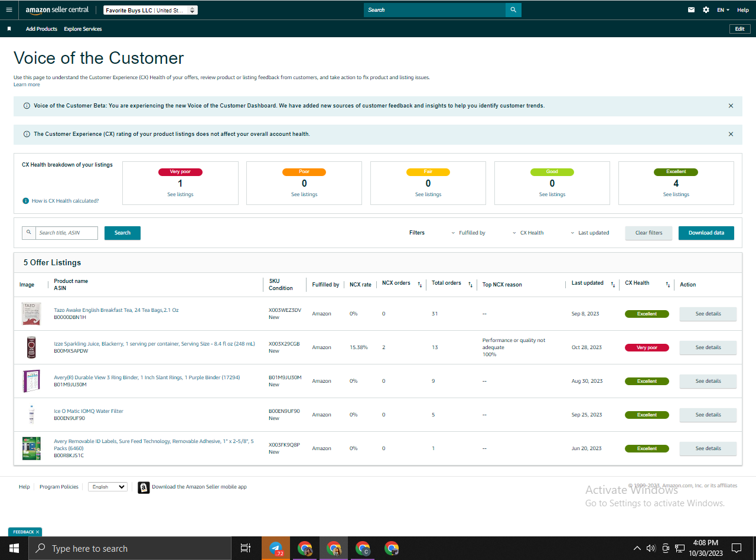Click the Search title, ASIN input field
Screen dimensions: 756x560
pyautogui.click(x=67, y=233)
